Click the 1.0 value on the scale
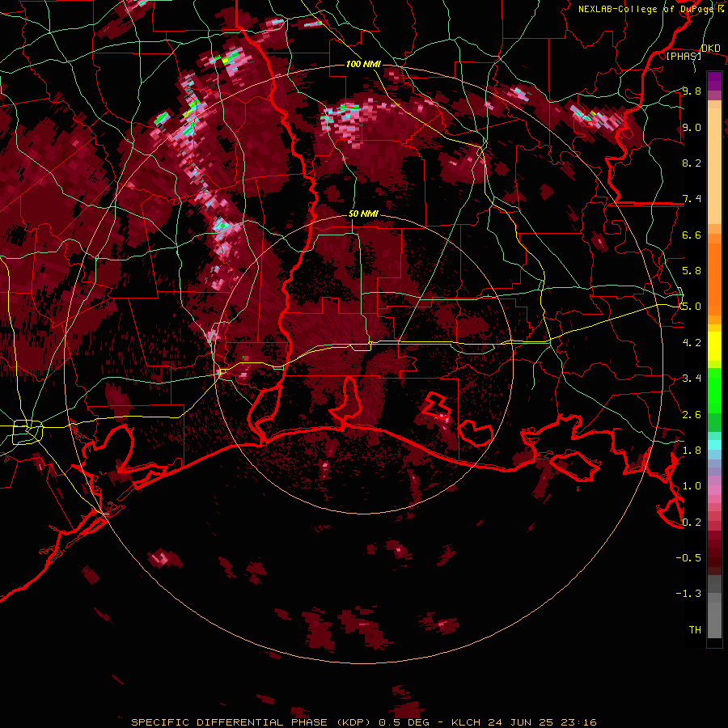 pos(692,486)
